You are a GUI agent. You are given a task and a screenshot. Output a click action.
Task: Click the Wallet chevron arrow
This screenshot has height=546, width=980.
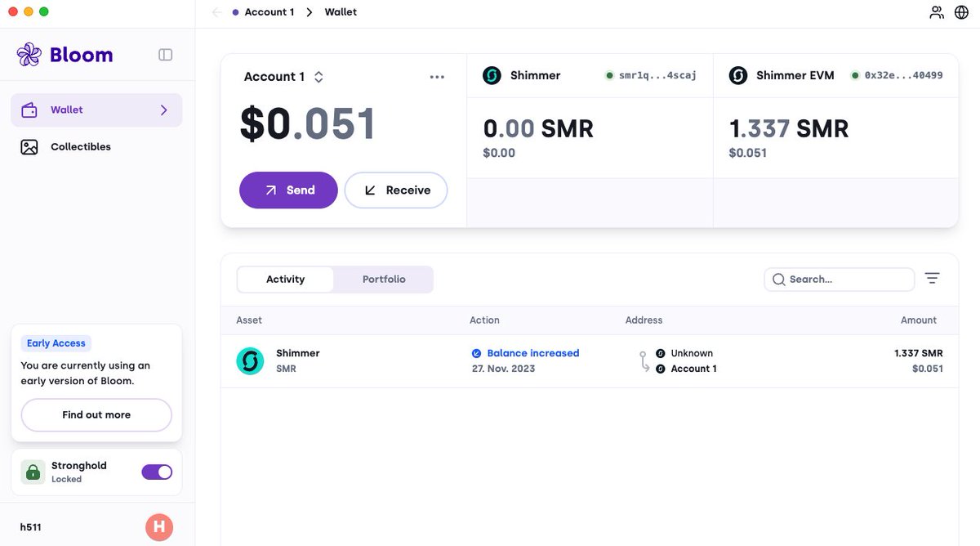[x=163, y=110]
